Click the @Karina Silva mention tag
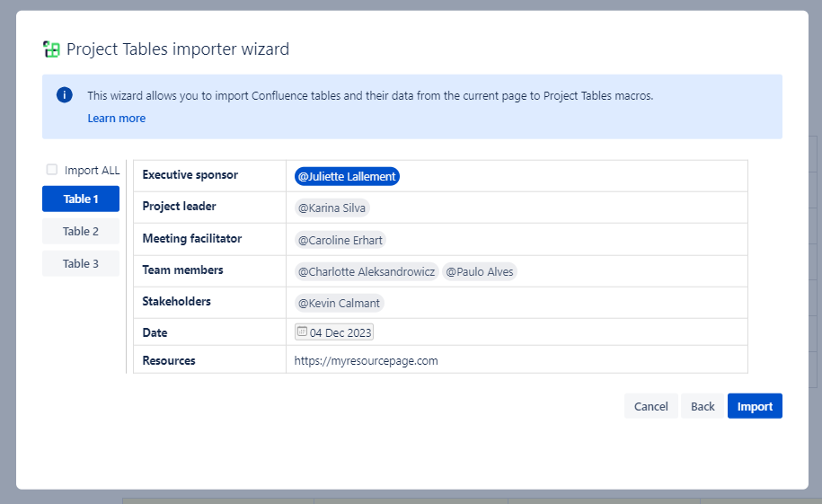 click(x=332, y=208)
